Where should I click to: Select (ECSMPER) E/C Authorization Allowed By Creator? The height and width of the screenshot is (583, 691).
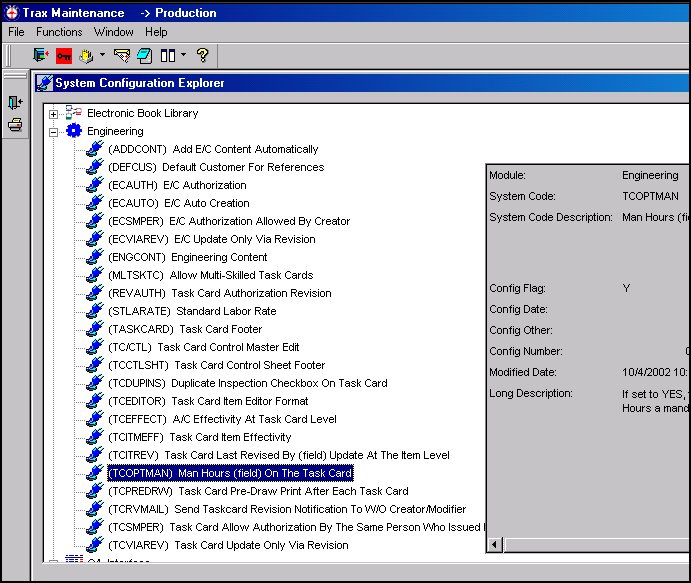pos(229,221)
